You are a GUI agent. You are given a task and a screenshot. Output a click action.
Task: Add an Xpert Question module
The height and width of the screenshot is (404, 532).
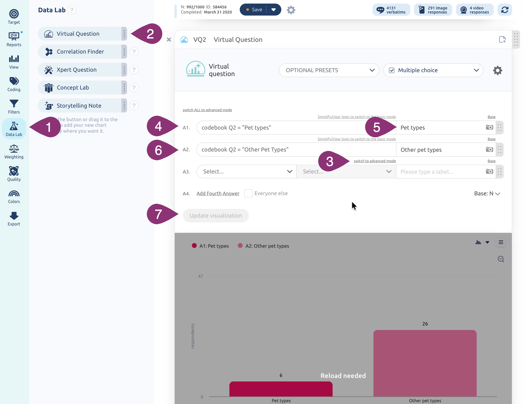[82, 70]
